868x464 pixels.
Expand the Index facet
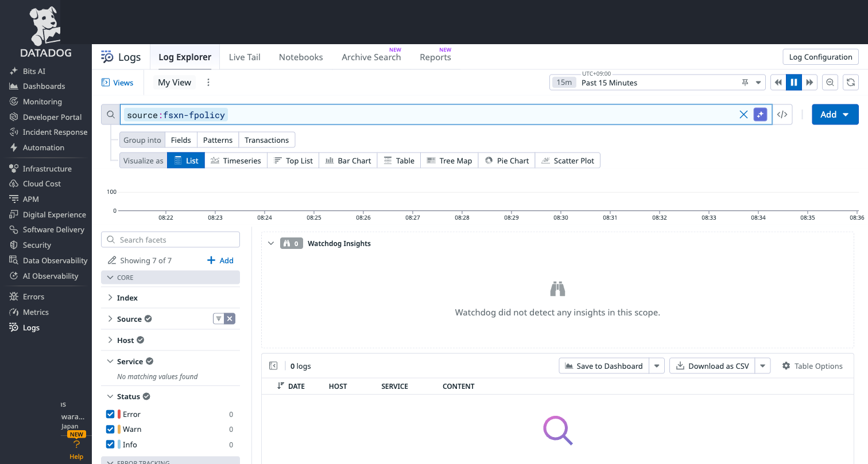pyautogui.click(x=110, y=298)
